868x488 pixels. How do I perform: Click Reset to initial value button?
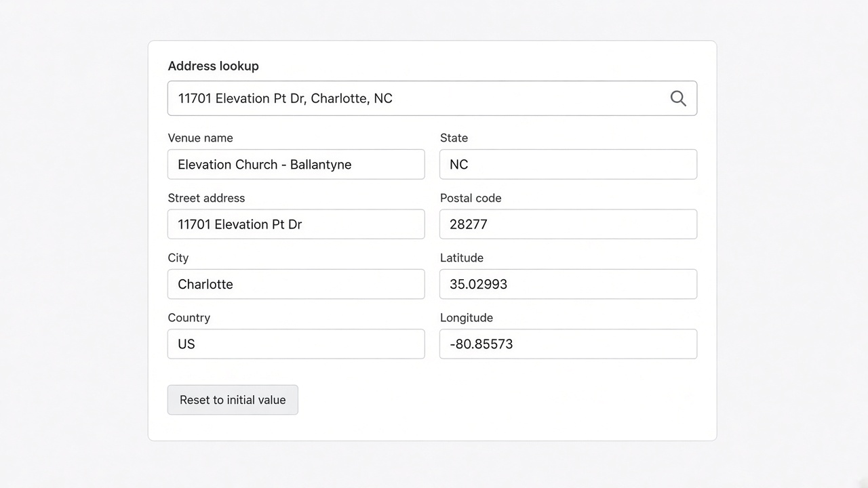(233, 400)
